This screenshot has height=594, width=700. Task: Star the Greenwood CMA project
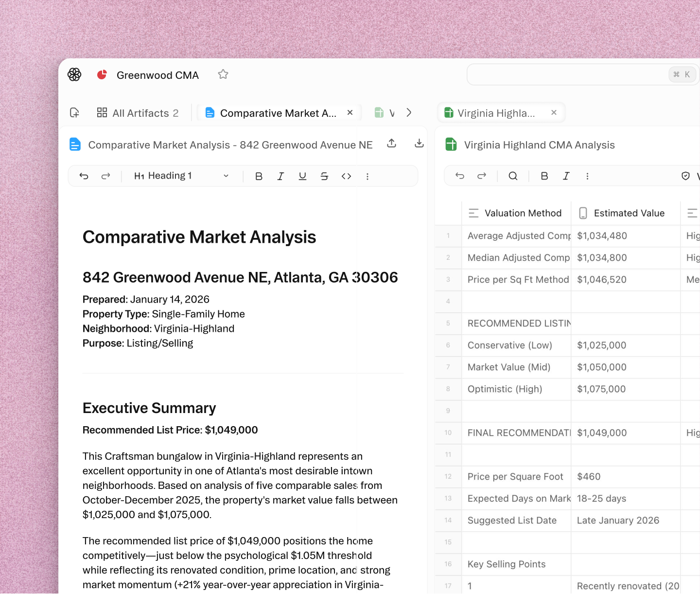click(x=223, y=74)
